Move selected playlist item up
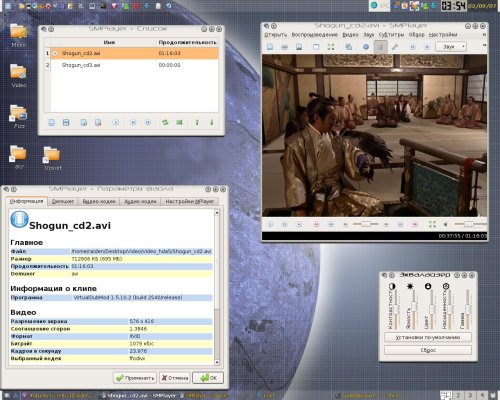Screen dimensions: 500x400 (197, 122)
